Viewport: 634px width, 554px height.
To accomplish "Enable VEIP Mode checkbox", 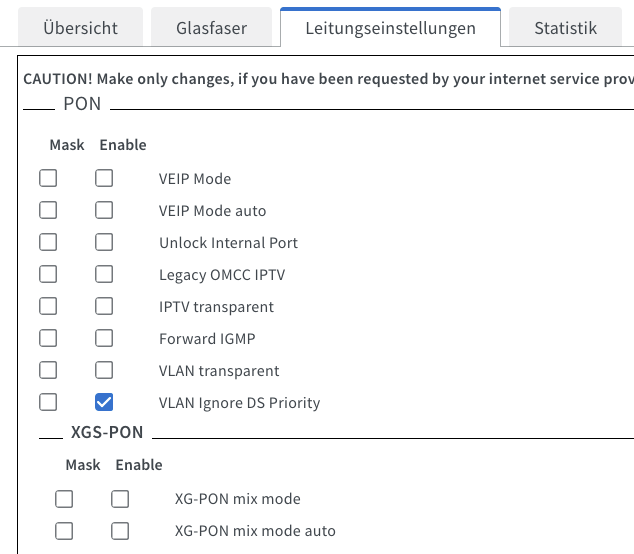I will point(104,178).
